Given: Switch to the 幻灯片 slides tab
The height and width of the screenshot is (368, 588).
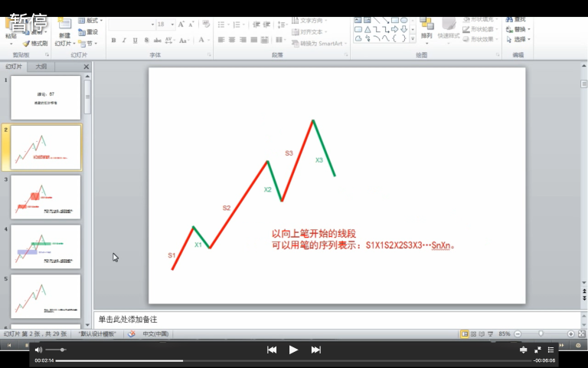Looking at the screenshot, I should pos(15,67).
